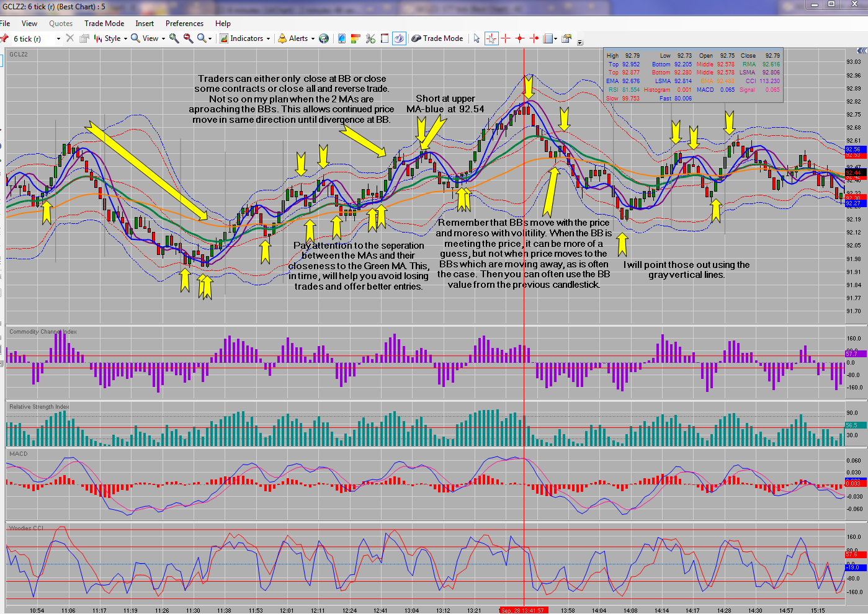The image size is (868, 614).
Task: Click the scissors-percent icon in toolbar
Action: 370,38
